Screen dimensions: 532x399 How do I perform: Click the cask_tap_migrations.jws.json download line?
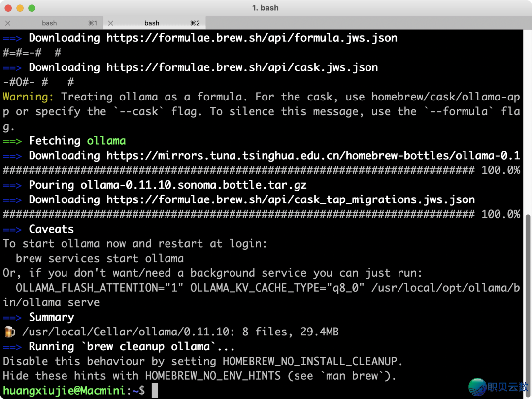click(x=252, y=200)
